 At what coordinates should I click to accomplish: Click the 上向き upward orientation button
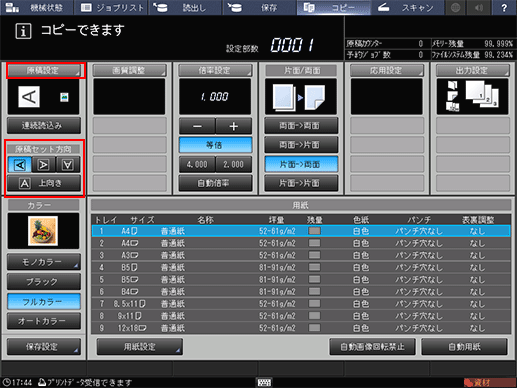[44, 183]
